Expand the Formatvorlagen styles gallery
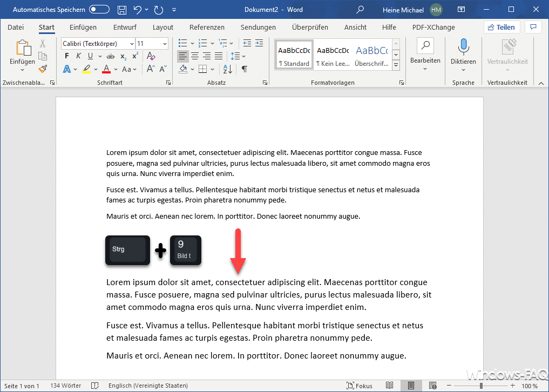Image resolution: width=549 pixels, height=392 pixels. tap(396, 65)
